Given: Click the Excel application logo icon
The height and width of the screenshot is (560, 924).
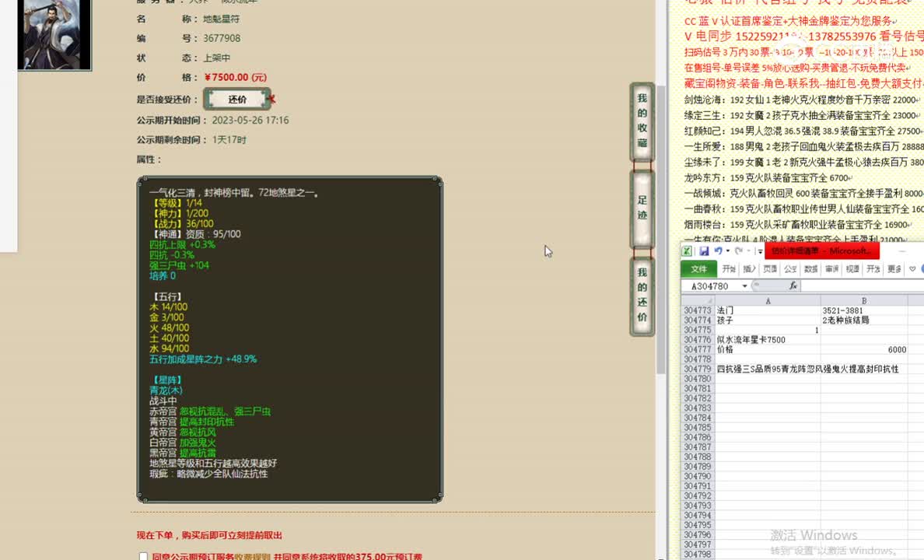Looking at the screenshot, I should [688, 251].
